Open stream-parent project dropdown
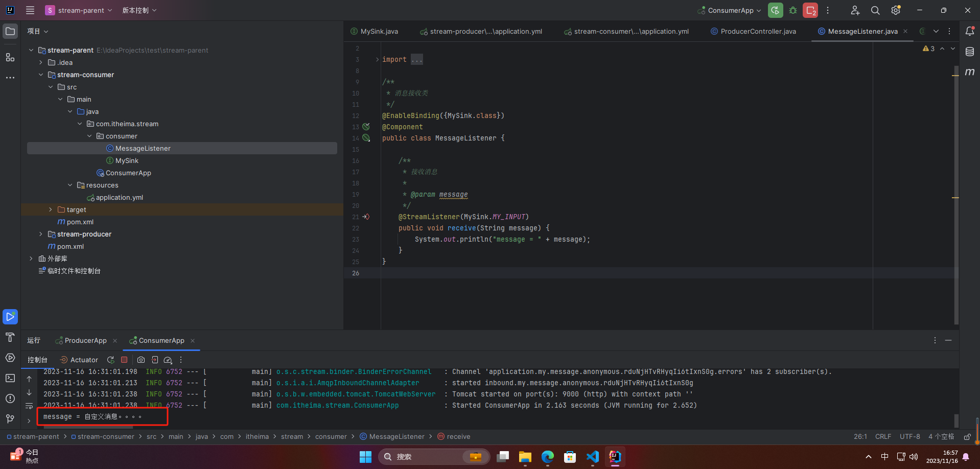This screenshot has width=980, height=469. pos(79,10)
